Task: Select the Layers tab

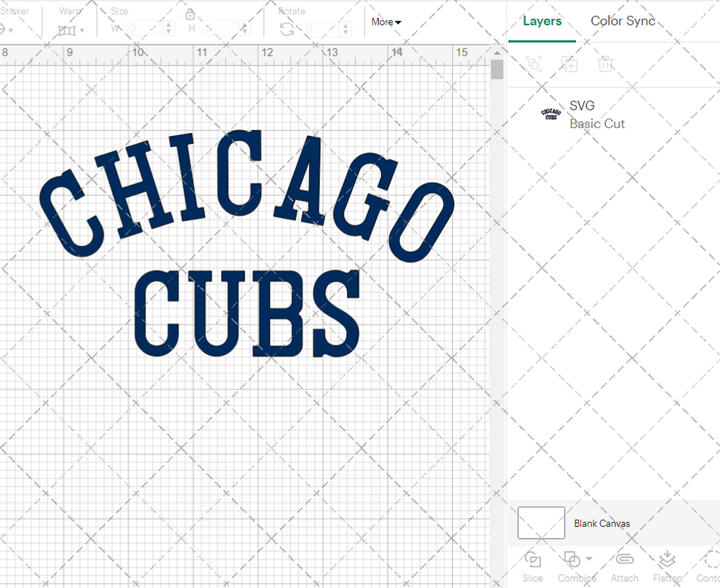Action: [x=542, y=21]
